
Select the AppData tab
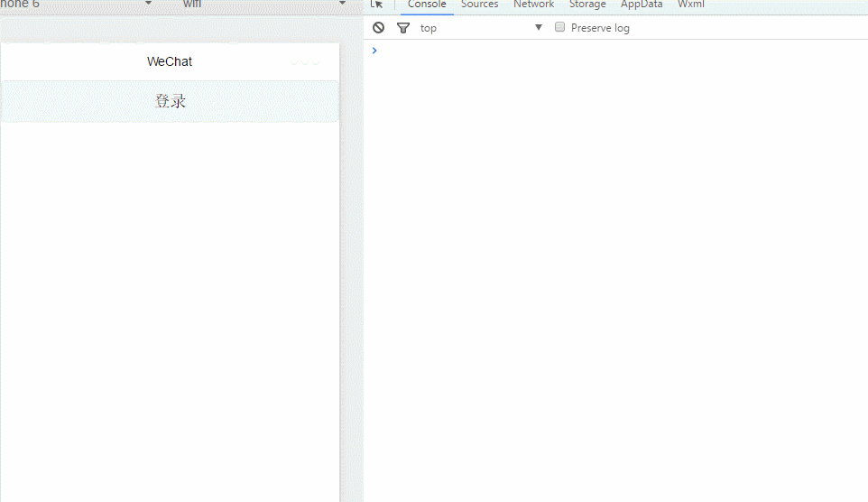point(642,5)
